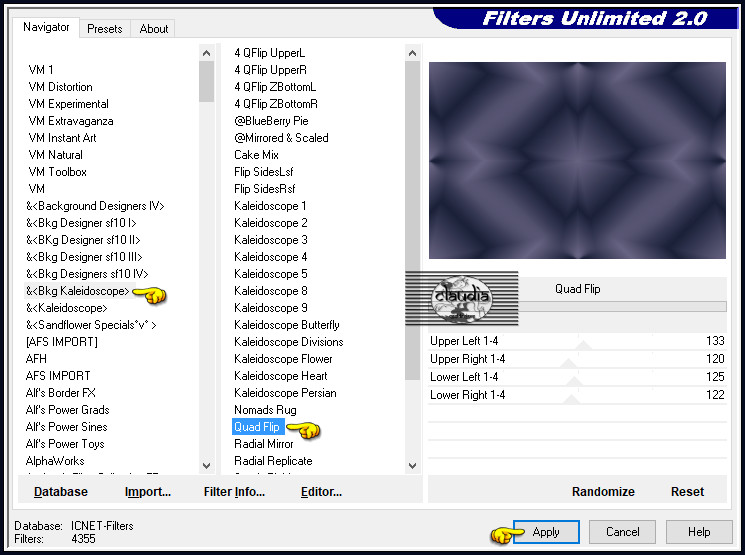Open Help for Filters Unlimited
The image size is (745, 555).
click(699, 532)
